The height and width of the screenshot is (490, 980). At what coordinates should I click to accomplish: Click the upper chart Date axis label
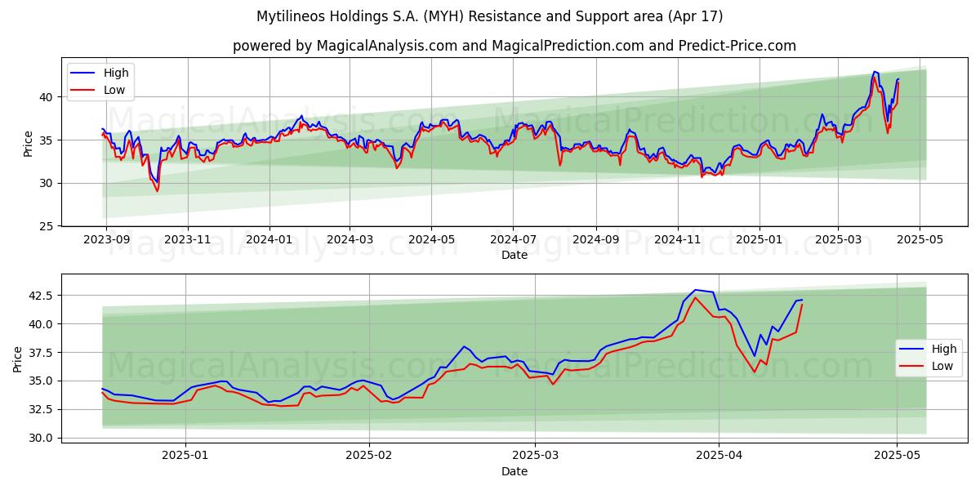[514, 255]
